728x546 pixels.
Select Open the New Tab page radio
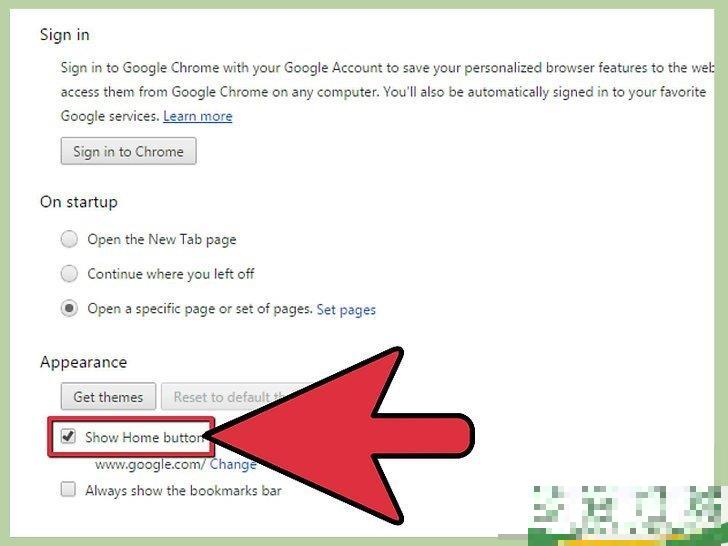pyautogui.click(x=69, y=239)
